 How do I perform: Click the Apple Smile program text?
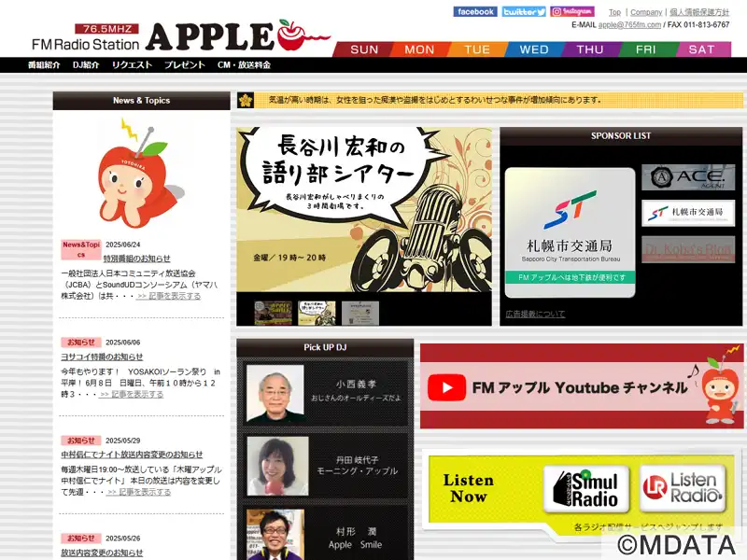coord(355,545)
